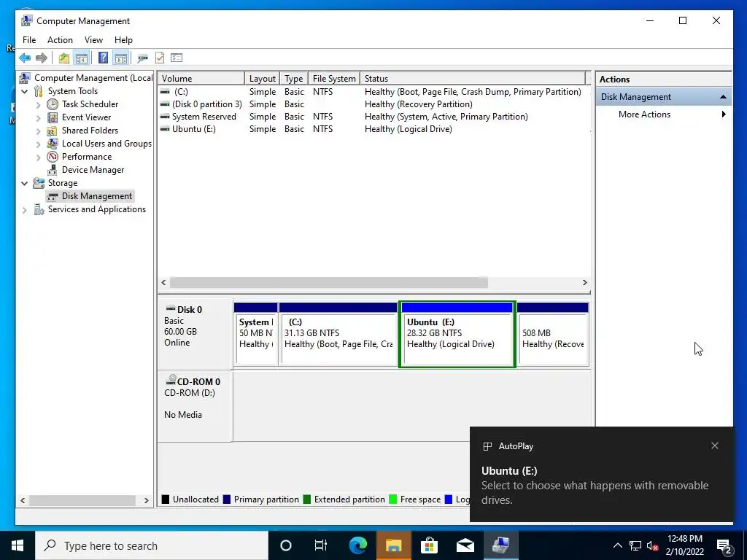Sort by the Type column header
The width and height of the screenshot is (747, 560).
(x=294, y=79)
